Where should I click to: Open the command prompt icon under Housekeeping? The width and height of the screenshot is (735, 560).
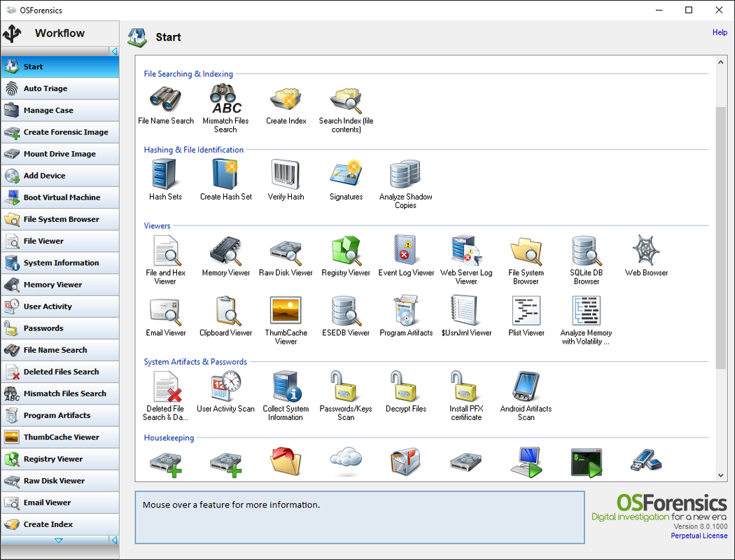click(x=587, y=463)
